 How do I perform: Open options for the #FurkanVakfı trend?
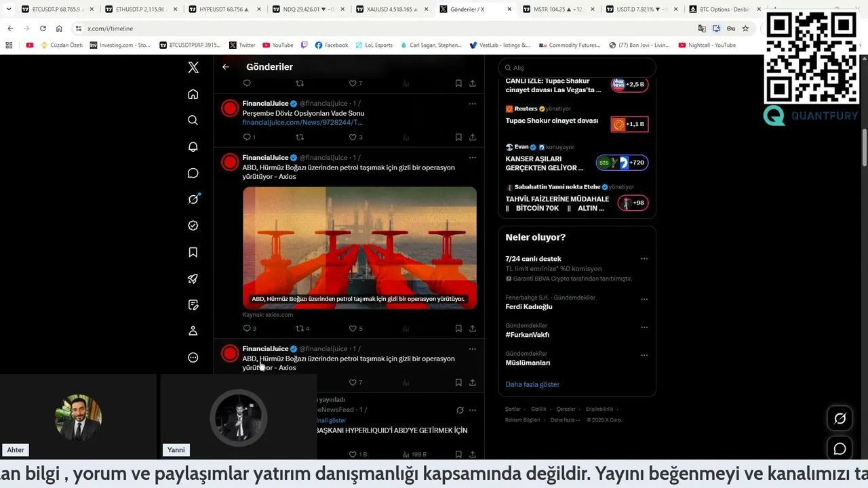click(x=644, y=327)
